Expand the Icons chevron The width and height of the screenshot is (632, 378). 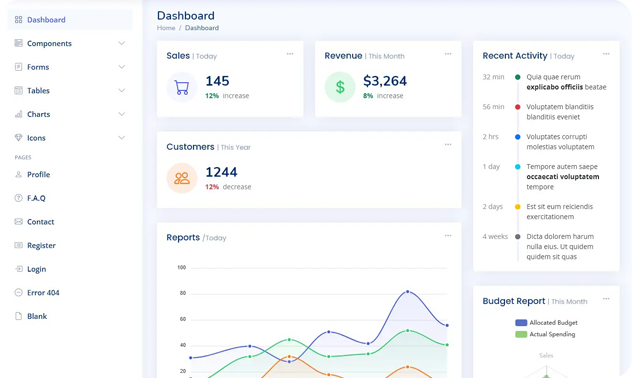tap(121, 138)
